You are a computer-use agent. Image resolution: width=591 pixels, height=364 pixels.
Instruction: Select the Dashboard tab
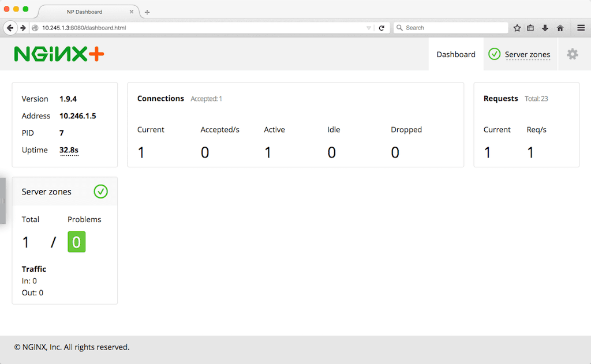tap(455, 54)
